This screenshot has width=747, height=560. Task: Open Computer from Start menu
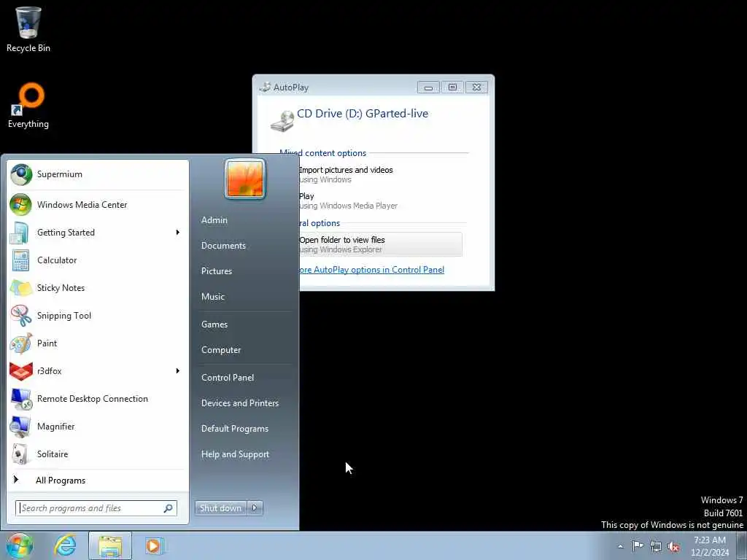coord(221,350)
